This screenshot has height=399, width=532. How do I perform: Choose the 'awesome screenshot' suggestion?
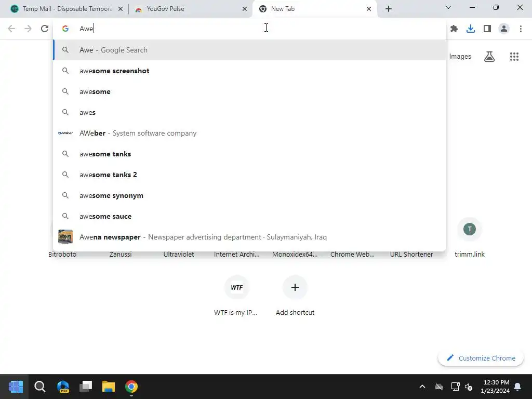tap(249, 71)
